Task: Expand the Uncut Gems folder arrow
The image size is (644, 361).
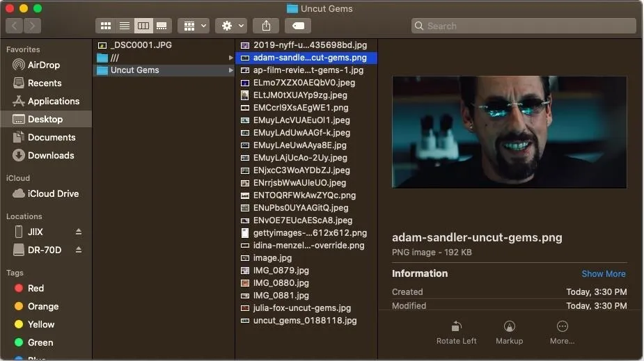Action: pos(231,70)
